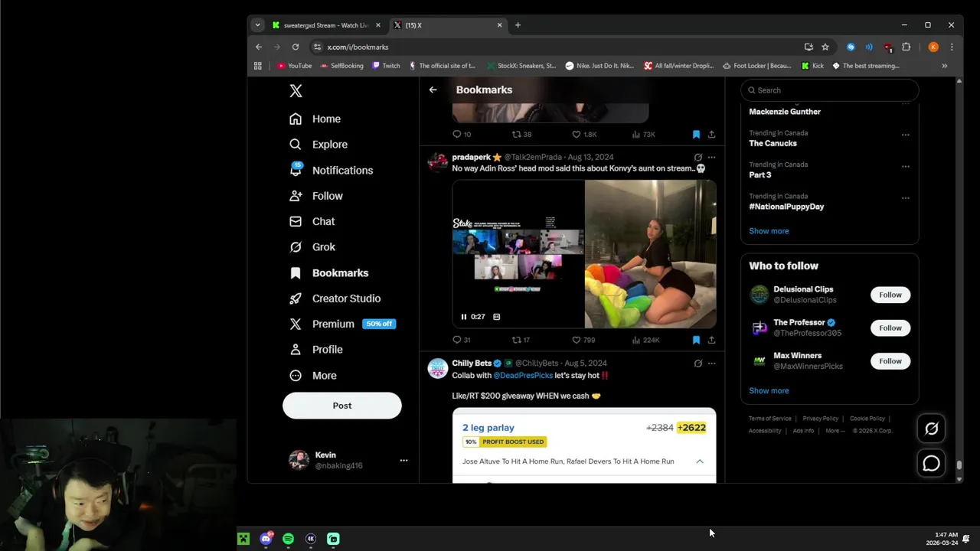The image size is (980, 551).
Task: Toggle video captions on the pradaperk video
Action: pos(497,317)
